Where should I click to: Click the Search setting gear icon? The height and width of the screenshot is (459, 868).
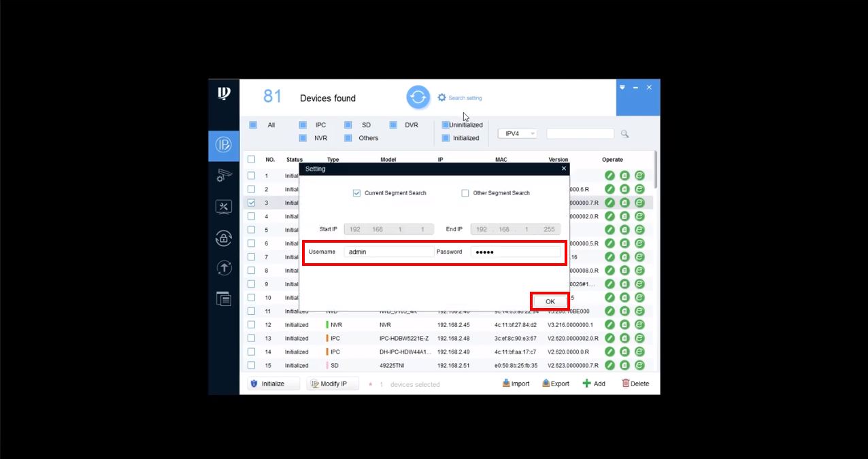[442, 98]
